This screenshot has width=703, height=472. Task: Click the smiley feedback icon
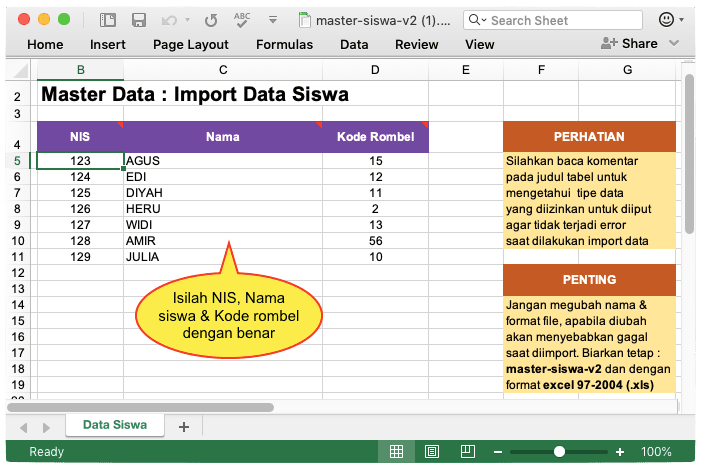pos(666,19)
